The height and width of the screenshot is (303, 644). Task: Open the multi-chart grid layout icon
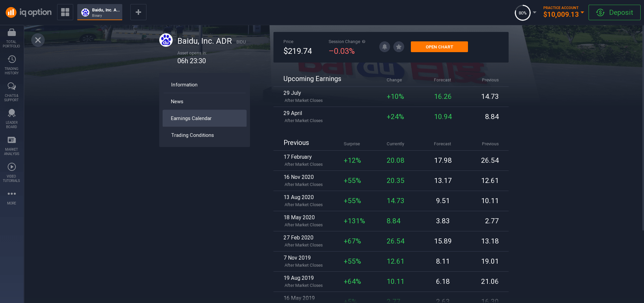65,12
